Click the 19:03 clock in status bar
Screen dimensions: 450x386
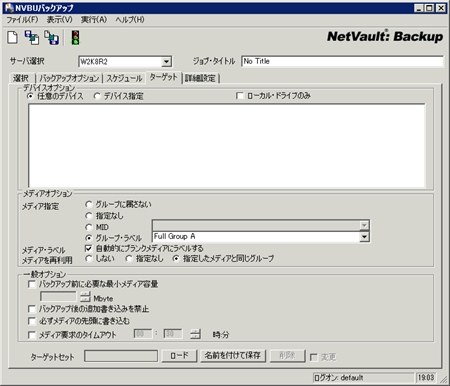(x=426, y=378)
